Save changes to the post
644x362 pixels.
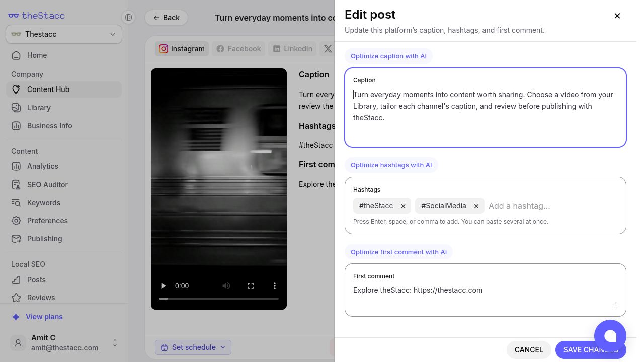coord(591,350)
